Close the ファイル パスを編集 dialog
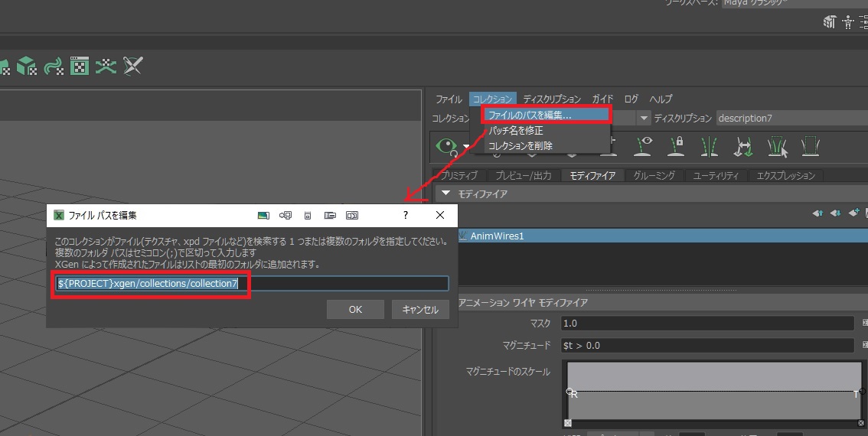This screenshot has height=436, width=868. pyautogui.click(x=440, y=215)
